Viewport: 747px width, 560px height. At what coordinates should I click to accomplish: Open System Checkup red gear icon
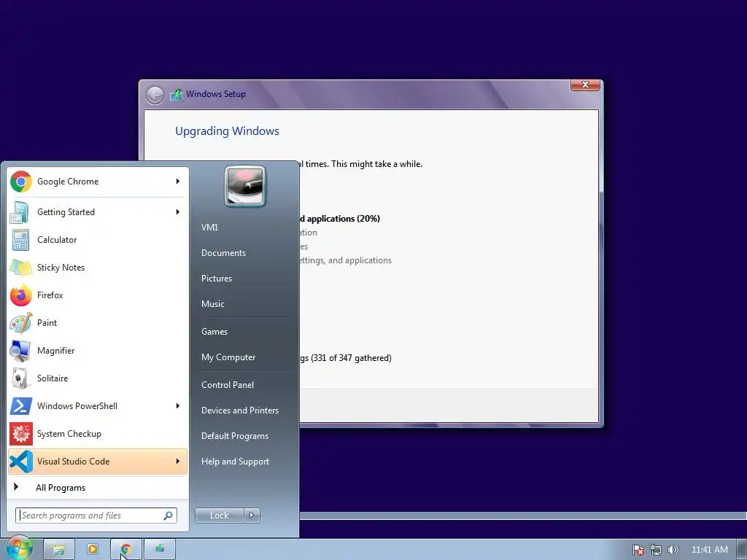coord(21,434)
